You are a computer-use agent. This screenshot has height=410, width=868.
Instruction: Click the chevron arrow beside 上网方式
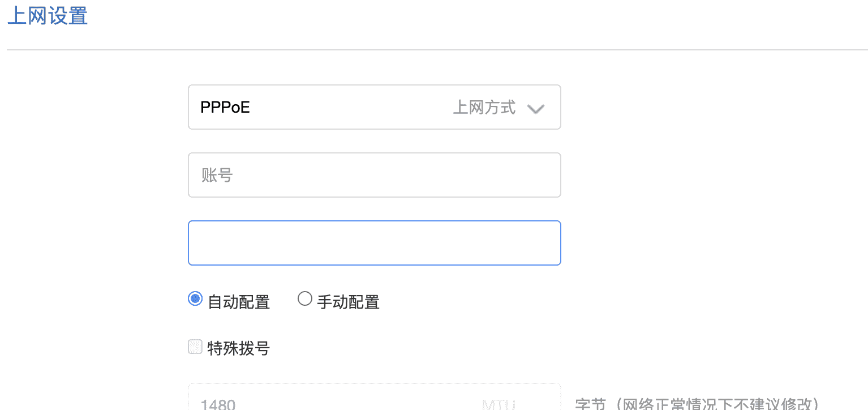(535, 108)
